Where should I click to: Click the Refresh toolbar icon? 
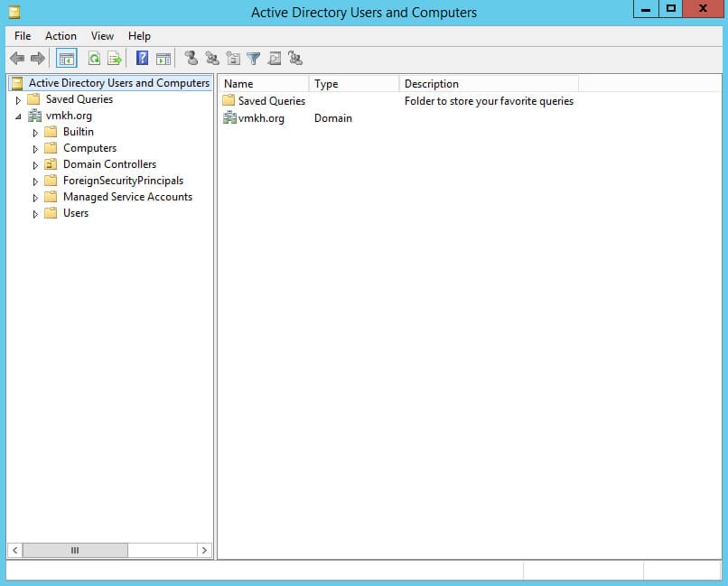[x=94, y=59]
